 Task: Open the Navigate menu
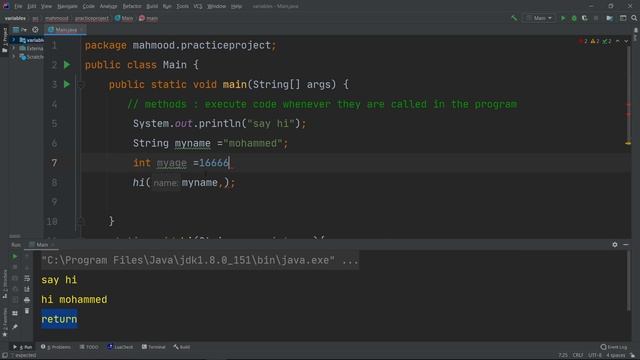click(x=67, y=6)
